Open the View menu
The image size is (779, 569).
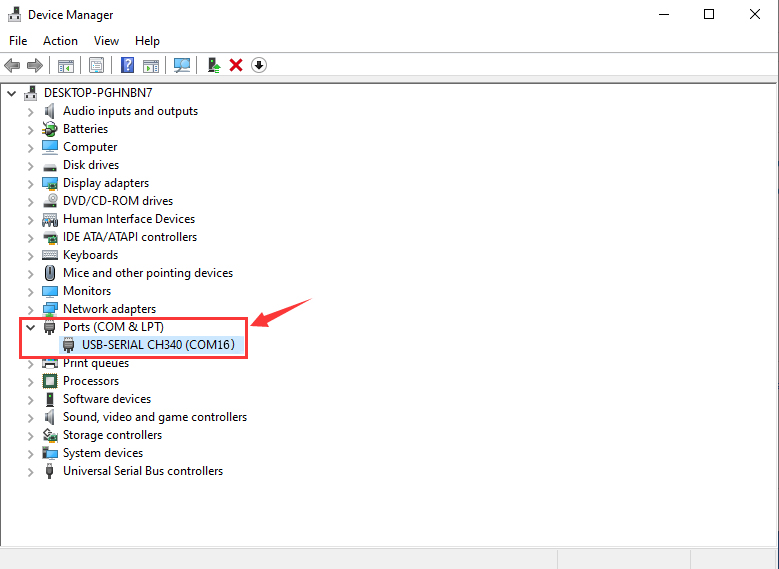tap(106, 41)
